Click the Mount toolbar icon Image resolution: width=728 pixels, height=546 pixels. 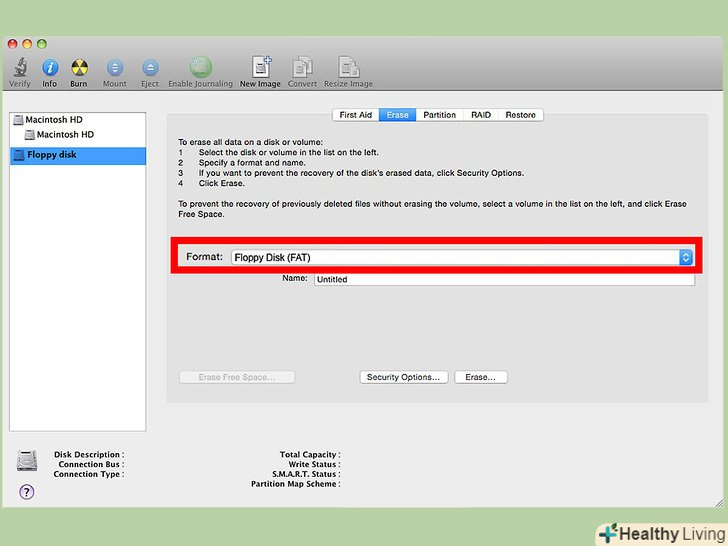pyautogui.click(x=114, y=68)
